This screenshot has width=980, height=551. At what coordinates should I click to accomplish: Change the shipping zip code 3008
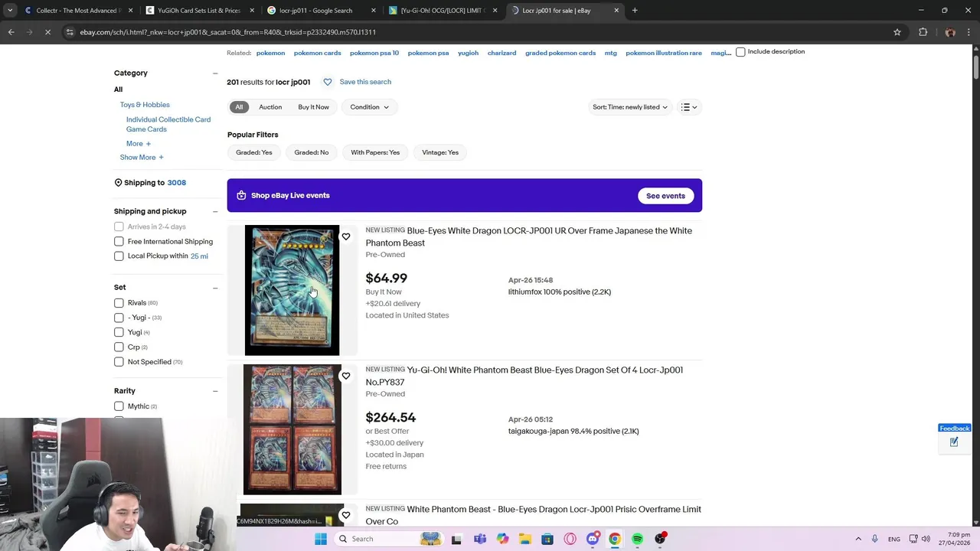pyautogui.click(x=177, y=183)
